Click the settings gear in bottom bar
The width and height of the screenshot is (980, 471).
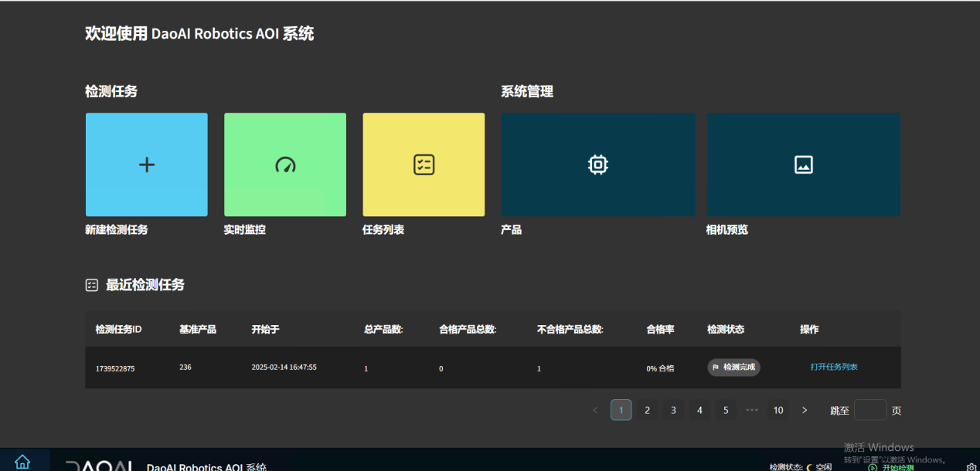971,466
